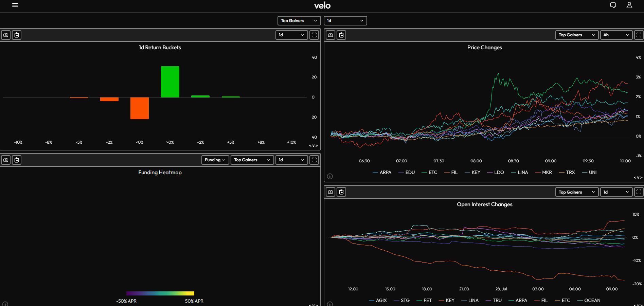Expand Funding Heatmap to fullscreen
Viewport: 644px width, 306px height.
click(x=314, y=160)
